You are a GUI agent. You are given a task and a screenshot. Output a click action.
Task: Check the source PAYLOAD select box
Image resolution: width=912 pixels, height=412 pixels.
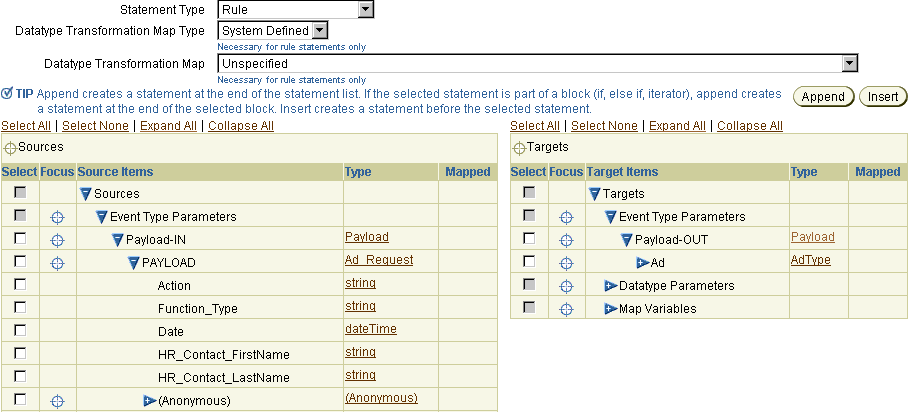tap(20, 261)
